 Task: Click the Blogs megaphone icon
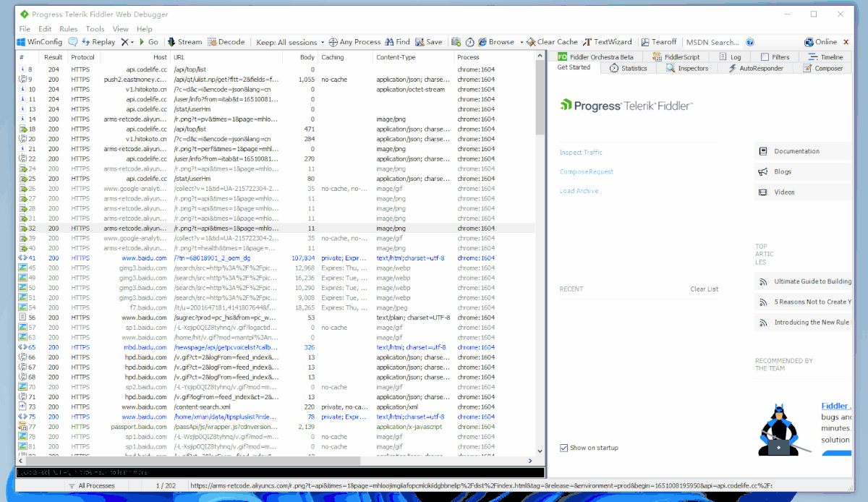[x=762, y=171]
